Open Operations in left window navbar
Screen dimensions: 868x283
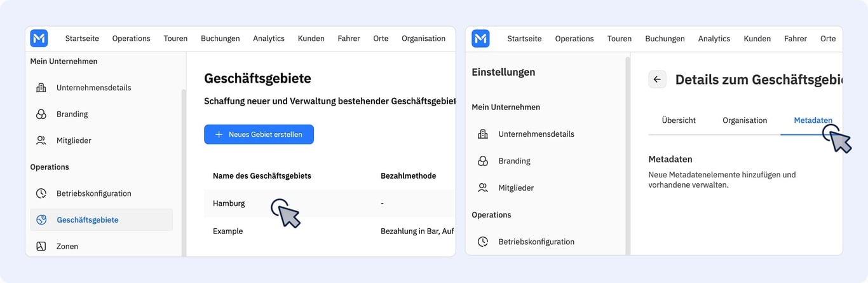pyautogui.click(x=132, y=38)
